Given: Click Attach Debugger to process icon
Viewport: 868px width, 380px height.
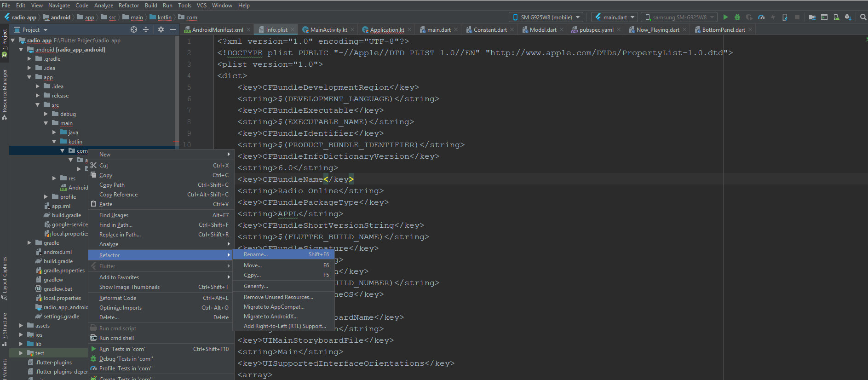Looking at the screenshot, I should click(785, 17).
